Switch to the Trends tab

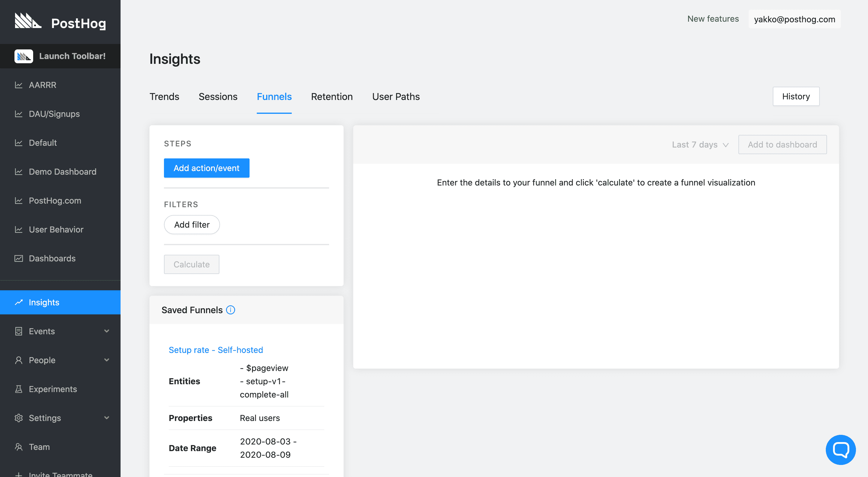(x=165, y=97)
